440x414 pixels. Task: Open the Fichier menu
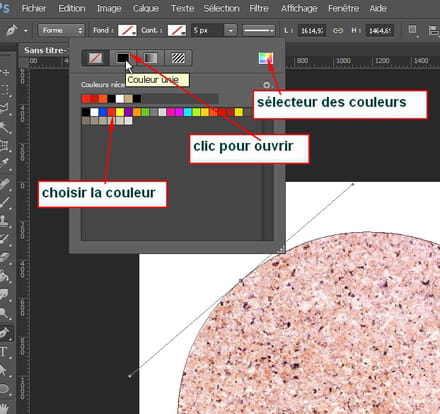point(34,8)
